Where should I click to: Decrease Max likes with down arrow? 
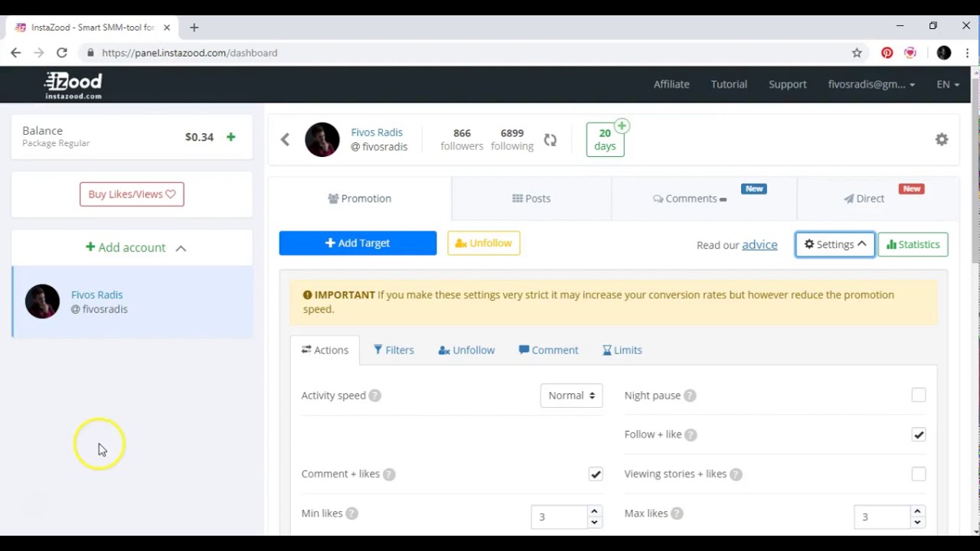pyautogui.click(x=917, y=522)
